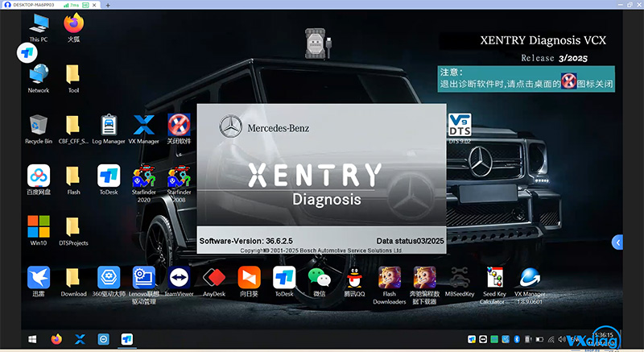Open 微信 WeChat icon
The width and height of the screenshot is (644, 352).
pos(319,281)
